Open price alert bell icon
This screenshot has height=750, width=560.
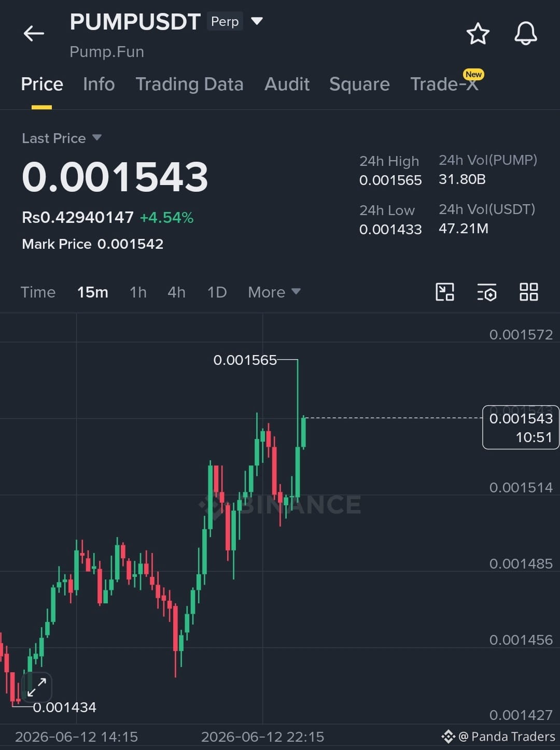click(x=525, y=34)
